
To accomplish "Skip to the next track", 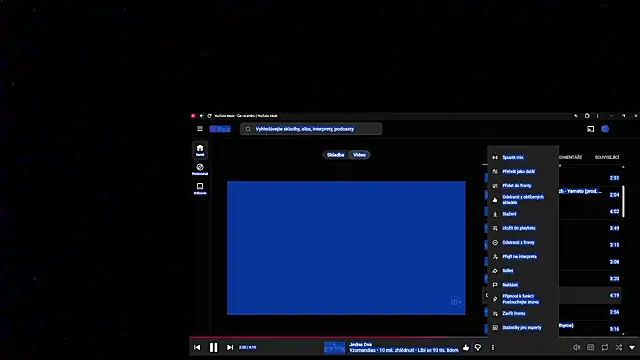I will click(230, 347).
